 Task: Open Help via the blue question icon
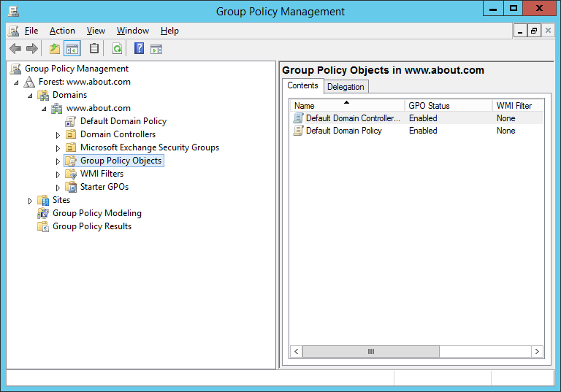140,48
